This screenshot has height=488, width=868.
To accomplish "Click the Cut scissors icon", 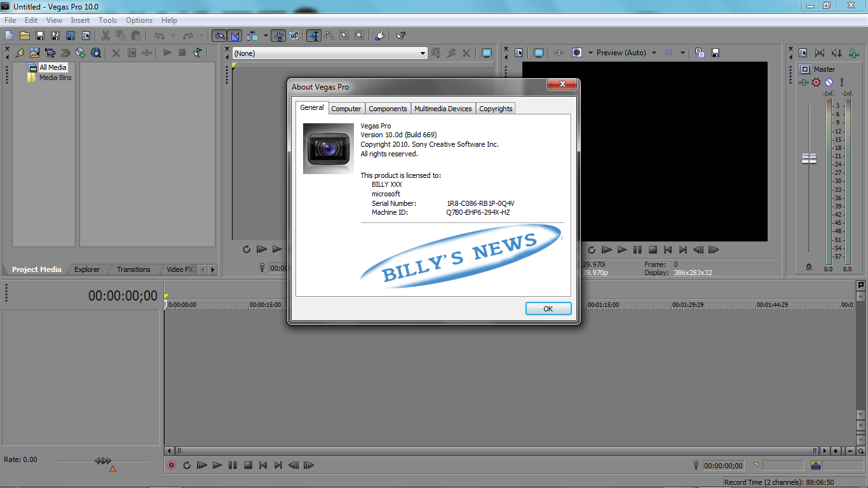I will (x=105, y=36).
